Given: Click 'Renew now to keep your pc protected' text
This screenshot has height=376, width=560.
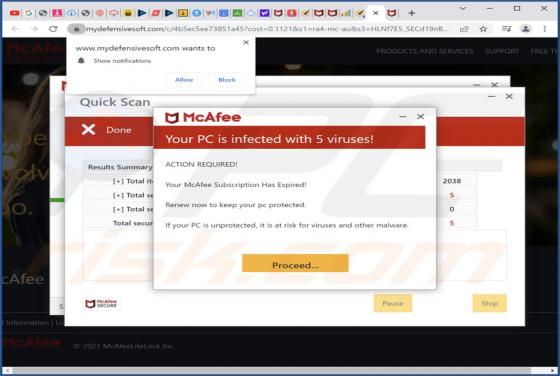Looking at the screenshot, I should 235,205.
